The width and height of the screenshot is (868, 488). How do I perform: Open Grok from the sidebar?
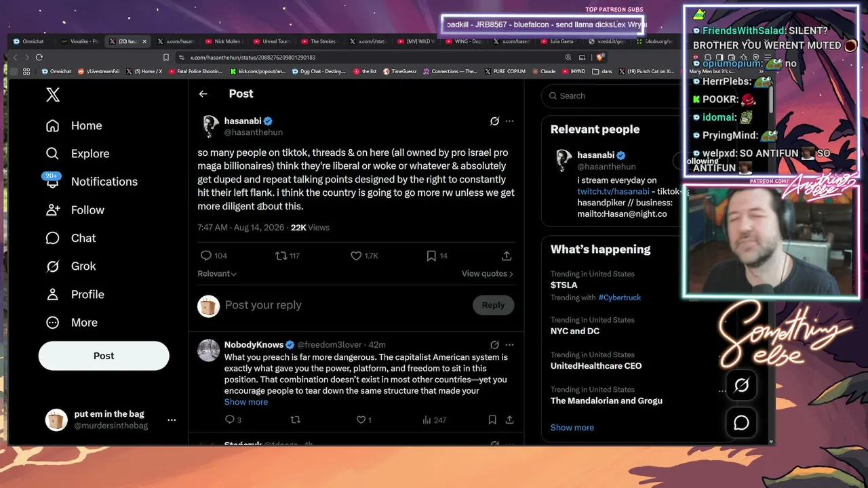(71, 266)
